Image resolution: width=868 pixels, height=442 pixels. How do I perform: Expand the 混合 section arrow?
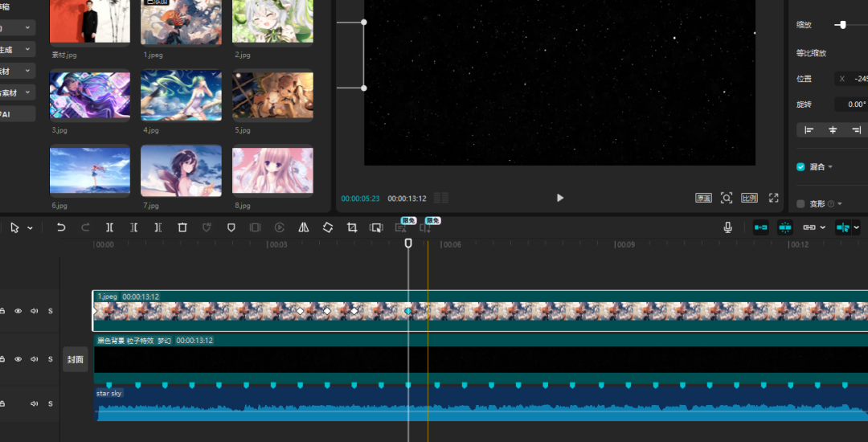click(x=830, y=167)
